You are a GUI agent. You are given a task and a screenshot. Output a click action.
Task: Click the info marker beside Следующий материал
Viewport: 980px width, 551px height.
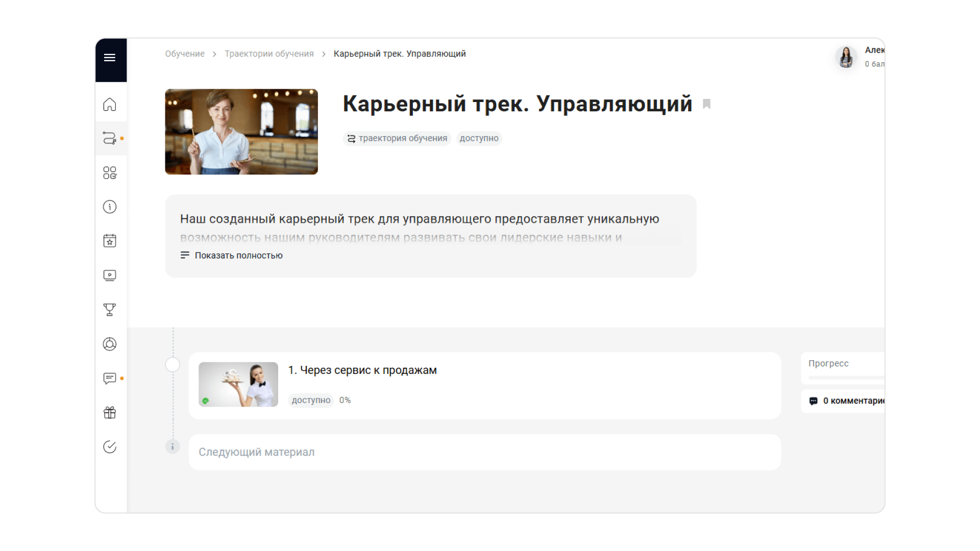[x=173, y=447]
